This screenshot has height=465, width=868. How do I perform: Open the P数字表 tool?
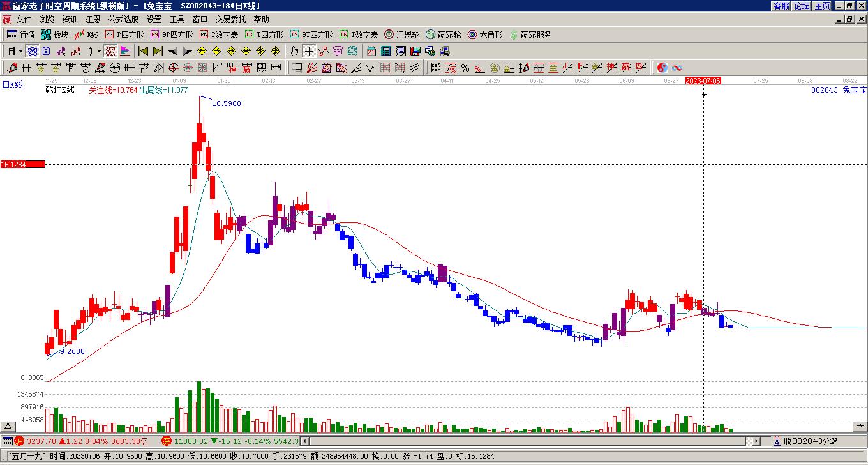[219, 34]
